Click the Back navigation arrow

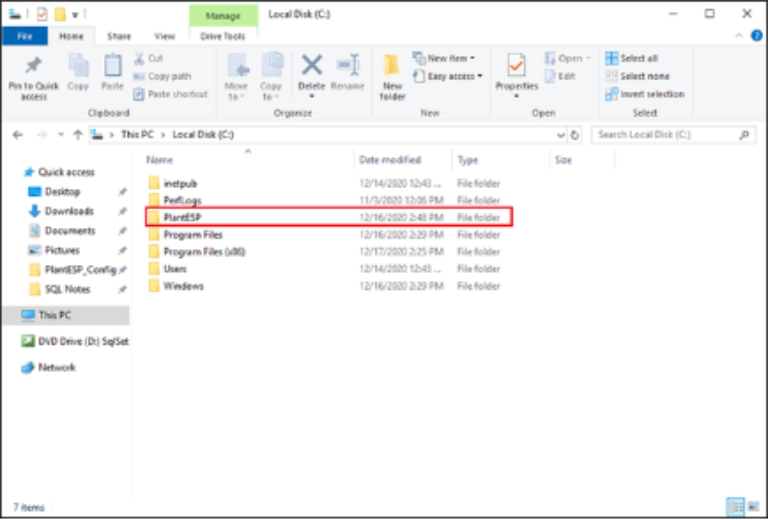pyautogui.click(x=18, y=135)
